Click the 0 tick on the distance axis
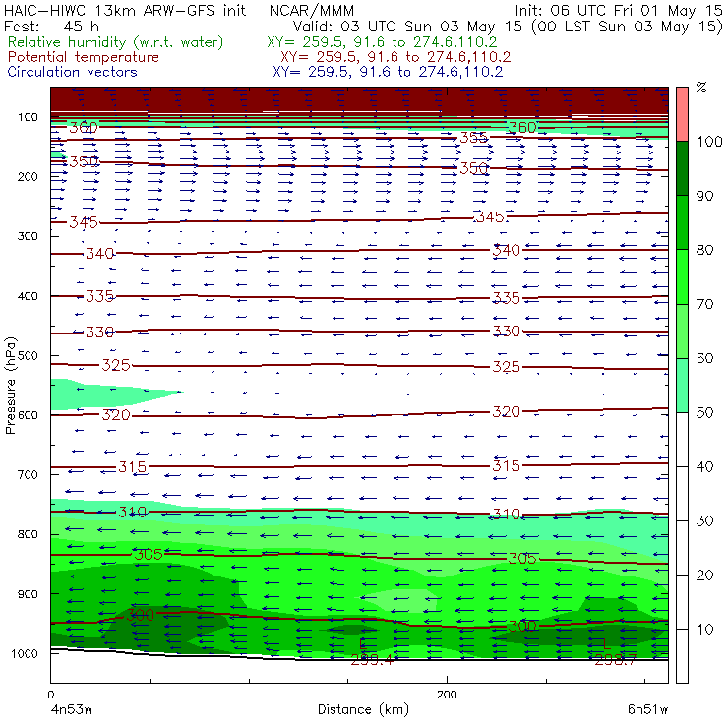 [x=50, y=695]
